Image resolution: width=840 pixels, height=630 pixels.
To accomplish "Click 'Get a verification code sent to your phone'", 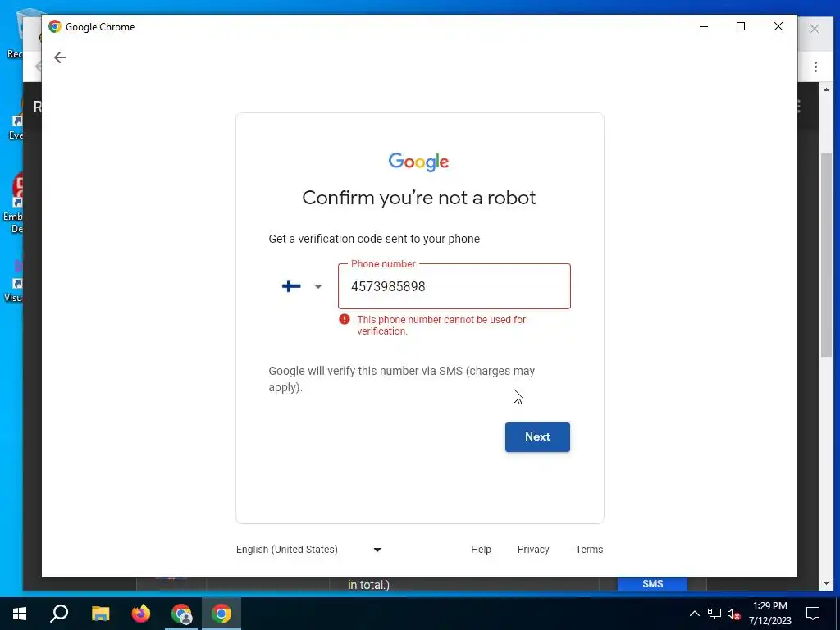I will [374, 239].
